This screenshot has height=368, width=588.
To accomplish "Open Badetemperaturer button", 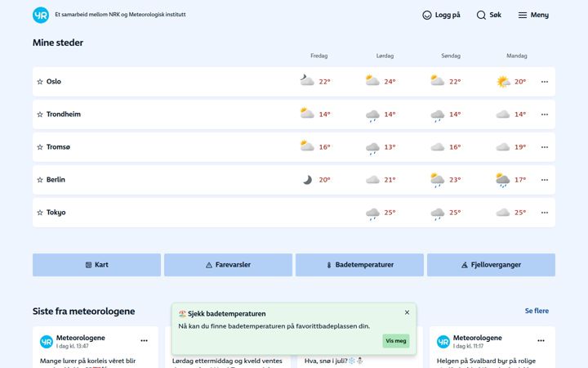I will [359, 265].
